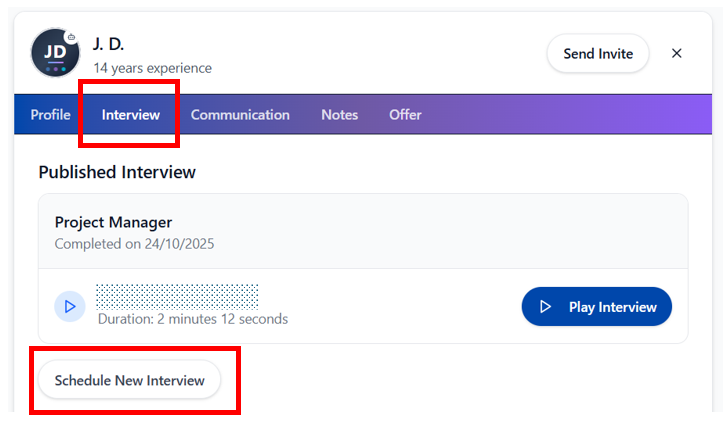Click Schedule New Interview button
This screenshot has height=442, width=727.
pyautogui.click(x=129, y=380)
